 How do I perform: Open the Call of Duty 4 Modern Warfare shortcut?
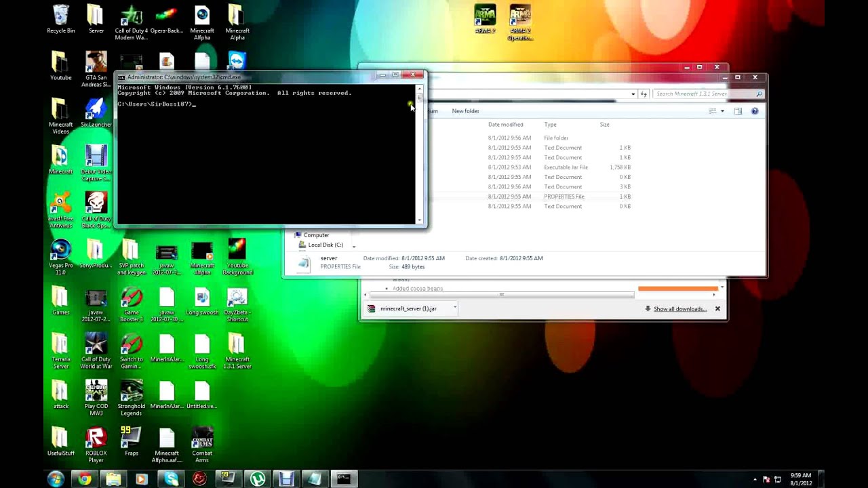(x=131, y=23)
